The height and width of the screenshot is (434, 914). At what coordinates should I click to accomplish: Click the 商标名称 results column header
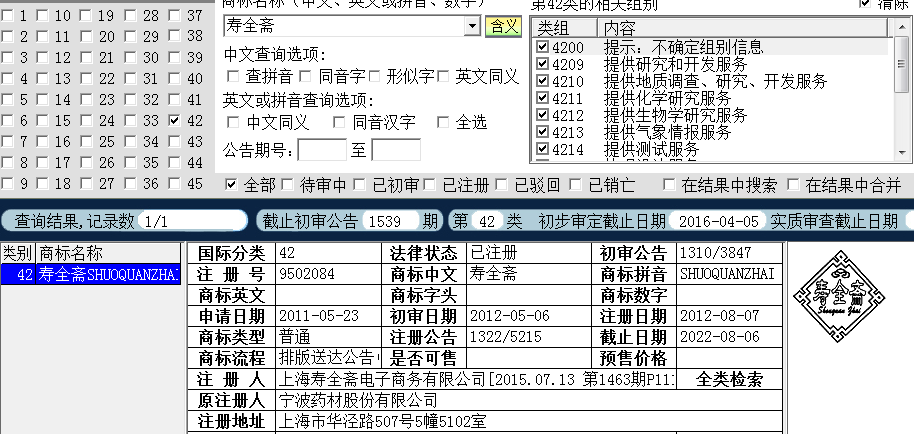coord(108,253)
